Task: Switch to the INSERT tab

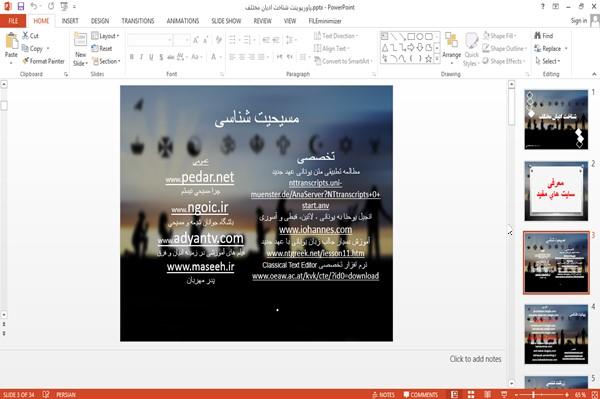Action: pyautogui.click(x=70, y=21)
